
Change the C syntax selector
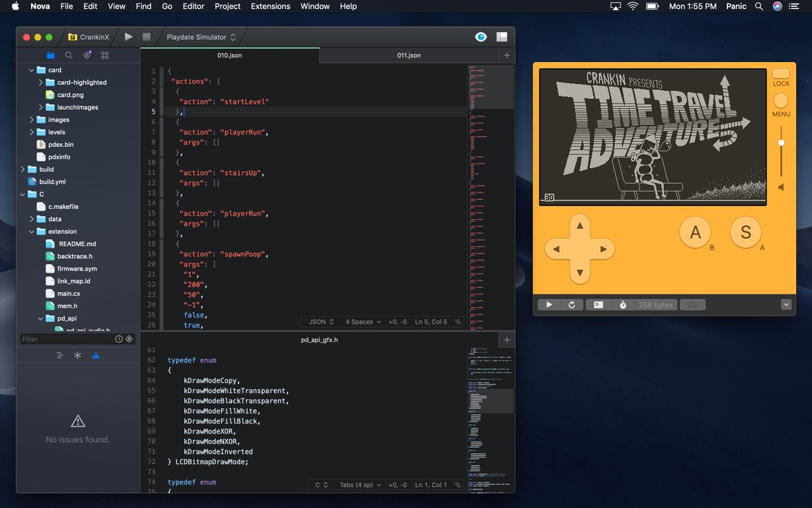321,485
